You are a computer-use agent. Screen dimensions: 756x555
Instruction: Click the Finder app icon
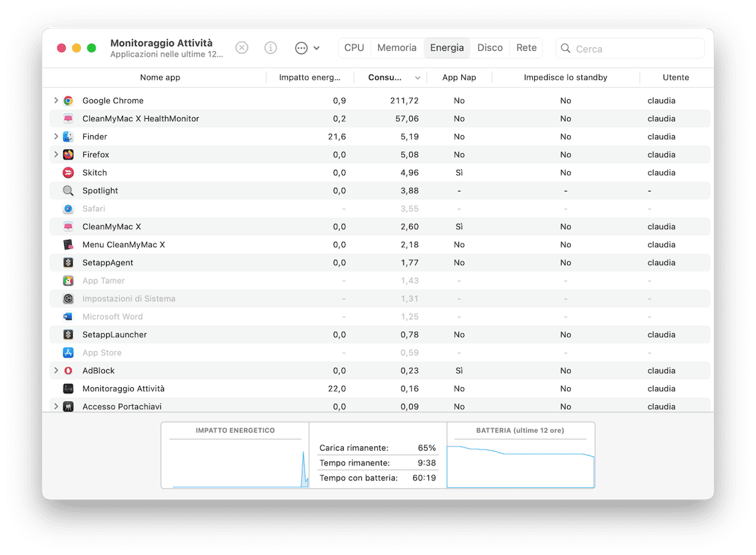68,137
